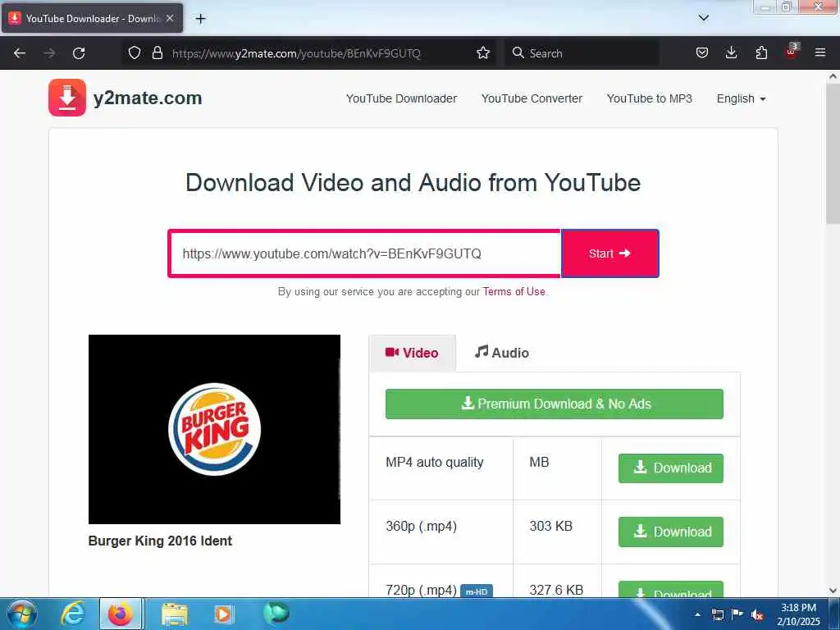Image resolution: width=840 pixels, height=630 pixels.
Task: Download the MP4 auto quality version
Action: [x=671, y=468]
